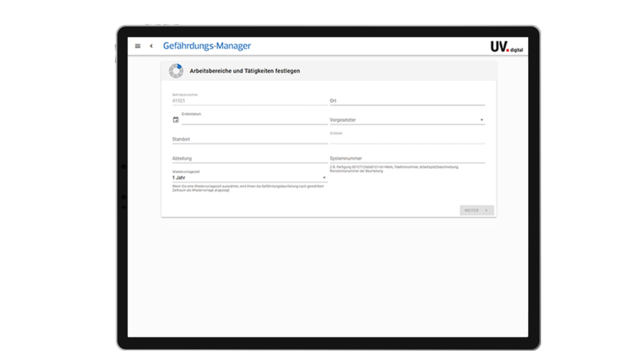Click into the Erstelldatum date field

pyautogui.click(x=255, y=118)
